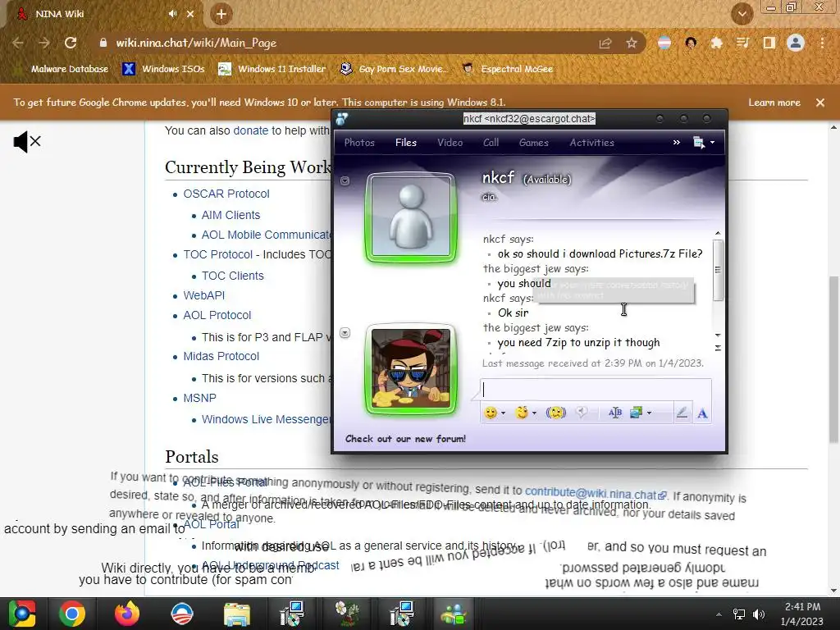
Task: Open the Chrome extensions puzzle icon
Action: point(716,43)
